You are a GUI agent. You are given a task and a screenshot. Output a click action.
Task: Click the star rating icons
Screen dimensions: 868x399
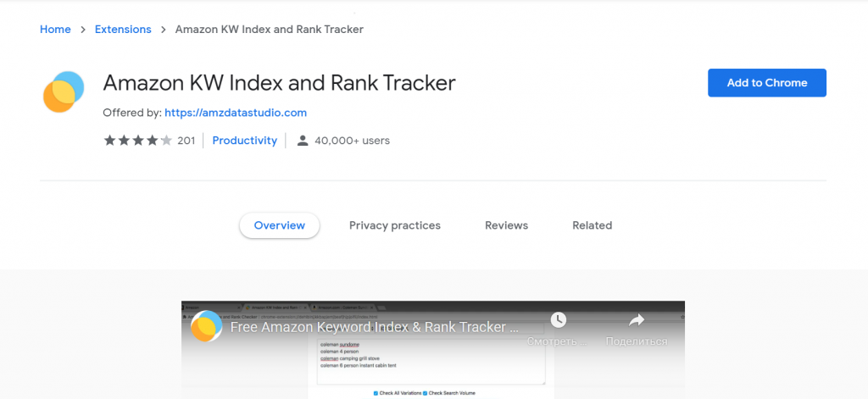tap(138, 141)
